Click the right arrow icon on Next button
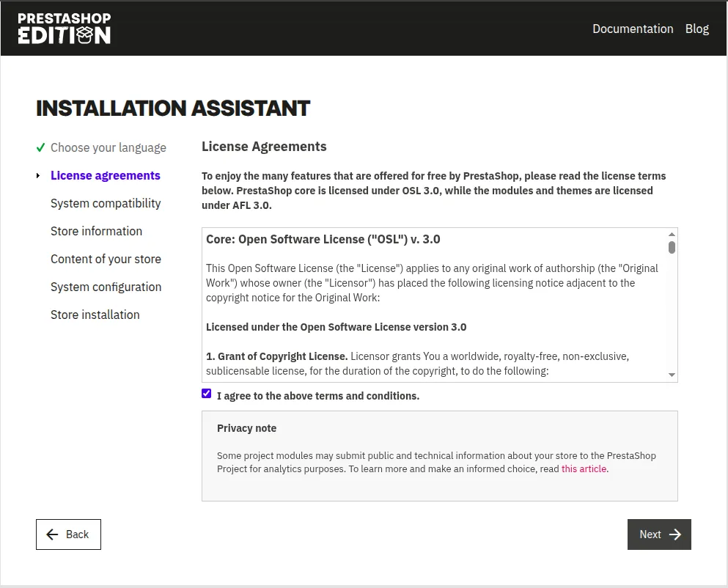 [x=675, y=534]
